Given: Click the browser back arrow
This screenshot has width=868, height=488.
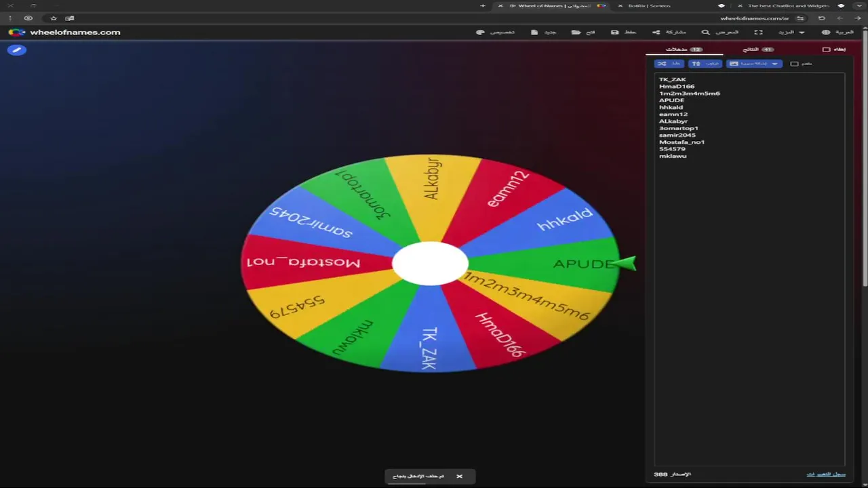Looking at the screenshot, I should tap(857, 18).
